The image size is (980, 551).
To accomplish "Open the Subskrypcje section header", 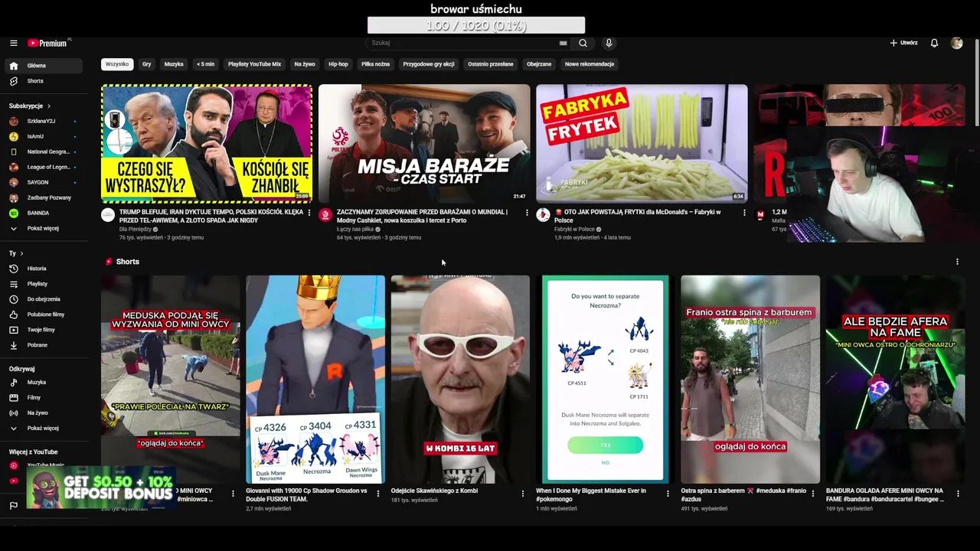I will 30,106.
